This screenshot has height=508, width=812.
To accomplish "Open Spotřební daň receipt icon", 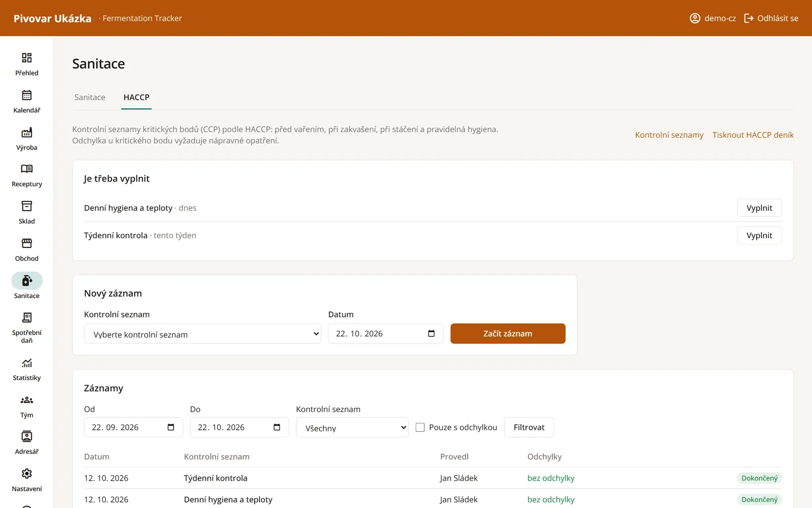I will 27,318.
